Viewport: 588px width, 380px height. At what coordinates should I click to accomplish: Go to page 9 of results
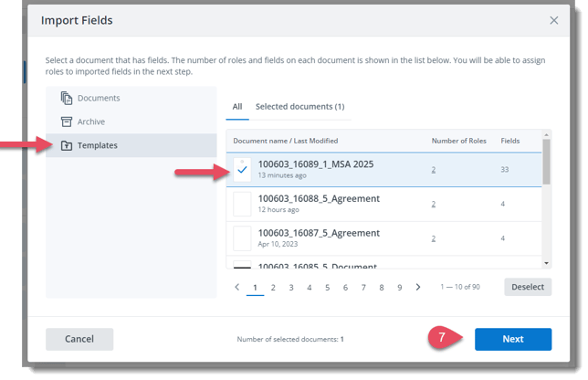[399, 288]
